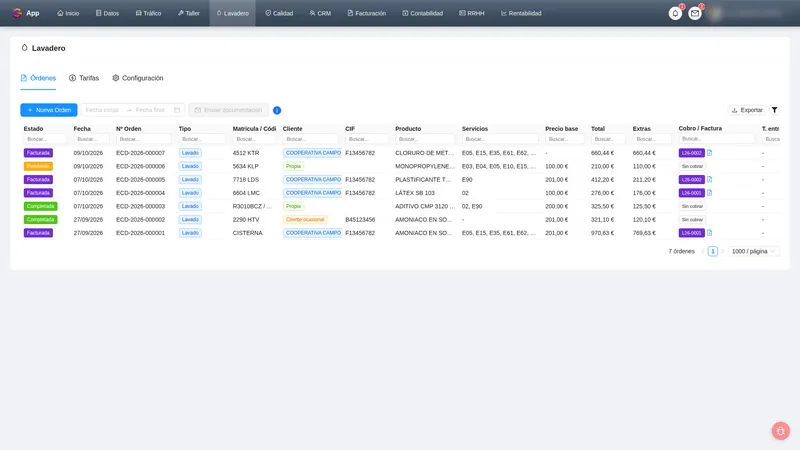Image resolution: width=800 pixels, height=450 pixels.
Task: Focus the Nº Orden column search box
Action: click(144, 139)
